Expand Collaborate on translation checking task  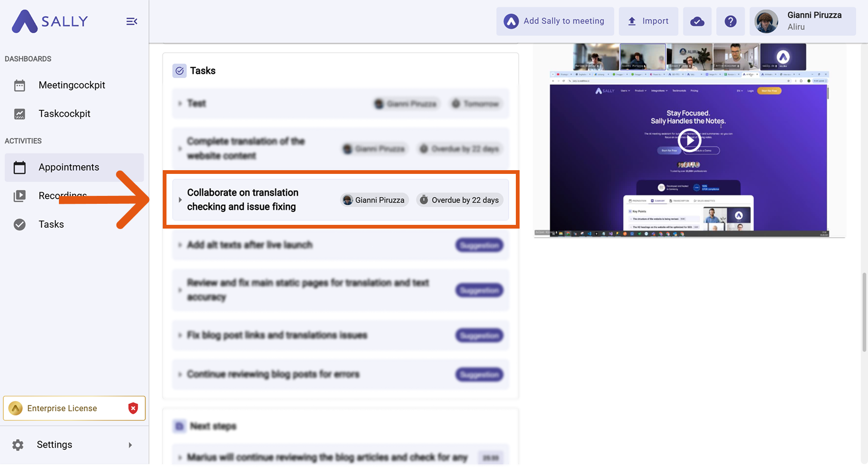[x=180, y=200]
